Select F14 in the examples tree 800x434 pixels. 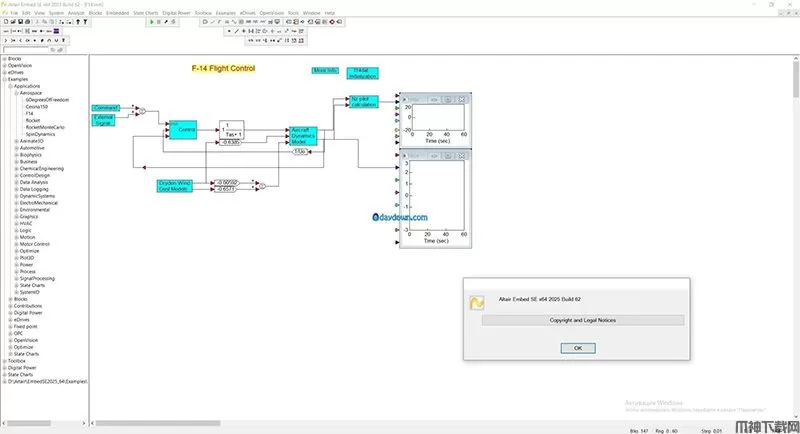[x=31, y=114]
